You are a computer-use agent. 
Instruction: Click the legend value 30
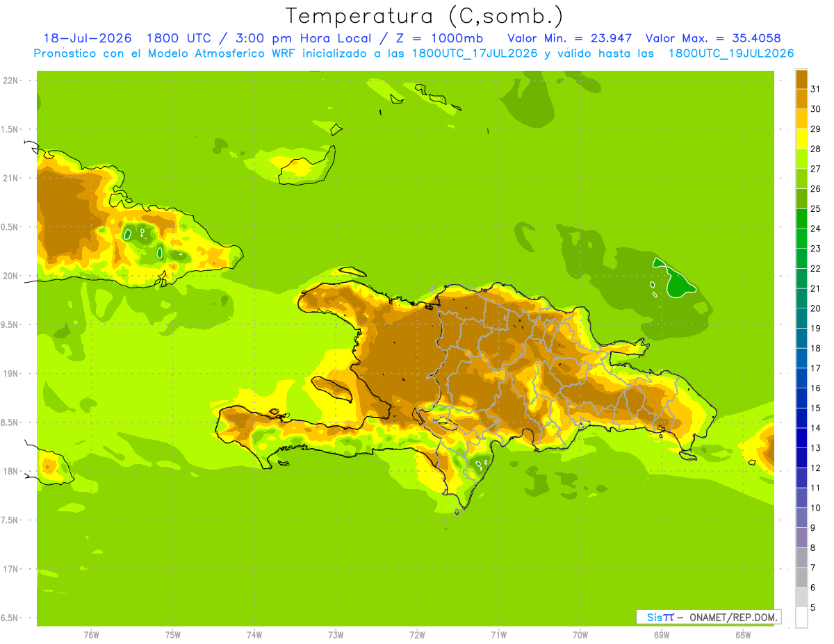click(816, 109)
